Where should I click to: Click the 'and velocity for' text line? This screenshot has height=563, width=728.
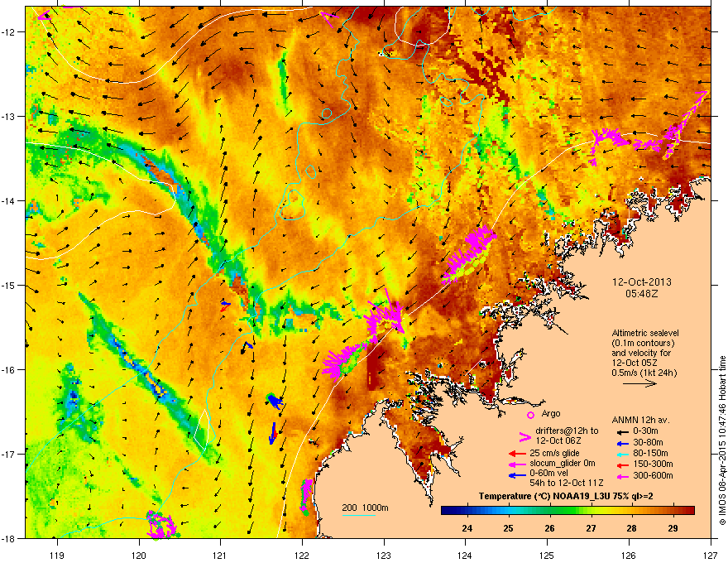point(641,353)
